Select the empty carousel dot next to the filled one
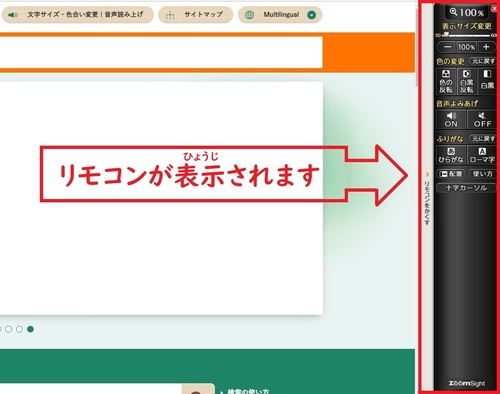Image resolution: width=500 pixels, height=394 pixels. coord(20,329)
